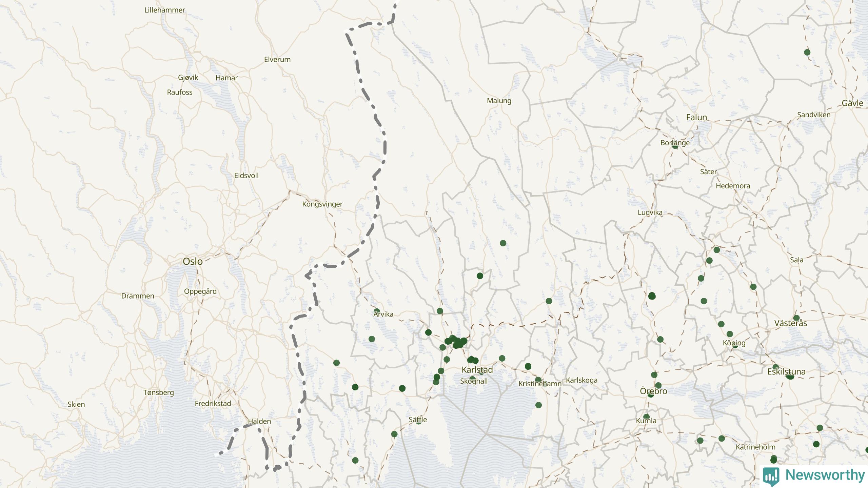The image size is (868, 488).
Task: Select the Falun city label
Action: (697, 118)
